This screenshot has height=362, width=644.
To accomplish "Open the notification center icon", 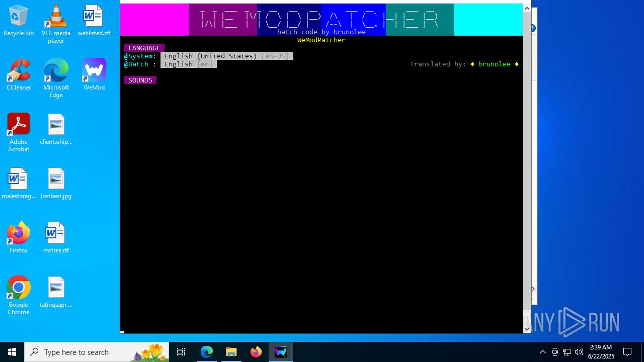I will 627,352.
